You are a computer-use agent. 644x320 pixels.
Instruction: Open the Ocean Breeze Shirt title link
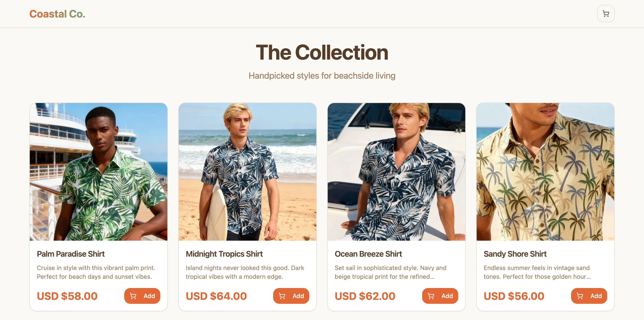[368, 254]
